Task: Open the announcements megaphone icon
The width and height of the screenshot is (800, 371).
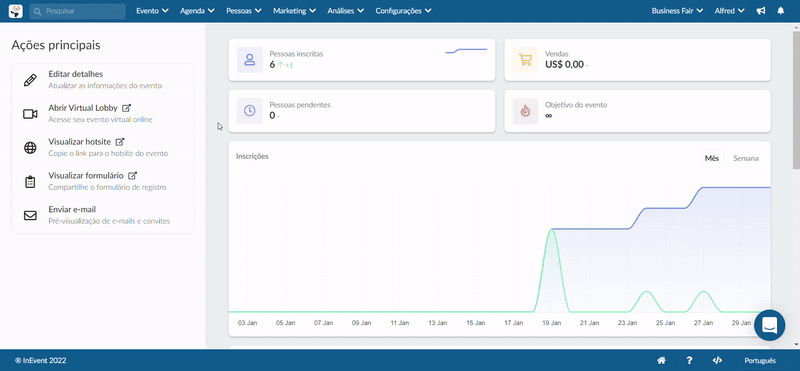Action: (x=761, y=11)
